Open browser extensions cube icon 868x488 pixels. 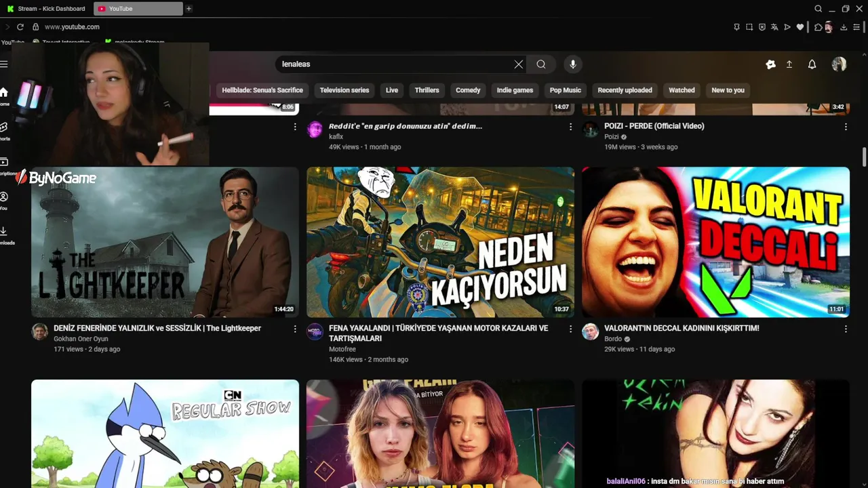tap(818, 27)
